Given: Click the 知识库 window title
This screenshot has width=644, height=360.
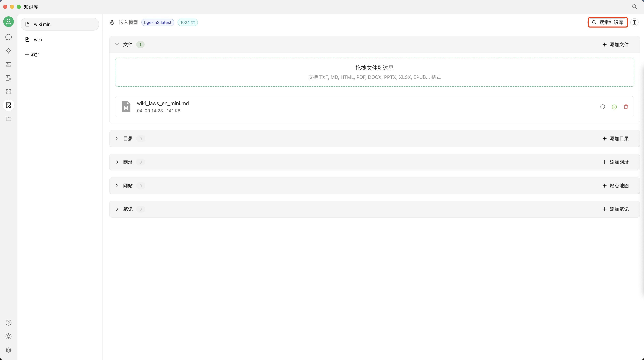Looking at the screenshot, I should coord(31,7).
